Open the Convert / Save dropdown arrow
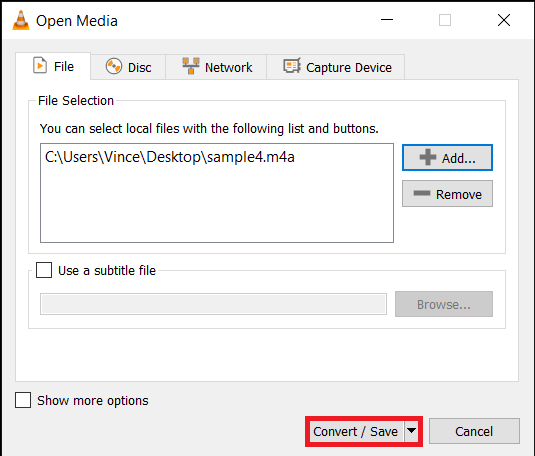 [412, 431]
